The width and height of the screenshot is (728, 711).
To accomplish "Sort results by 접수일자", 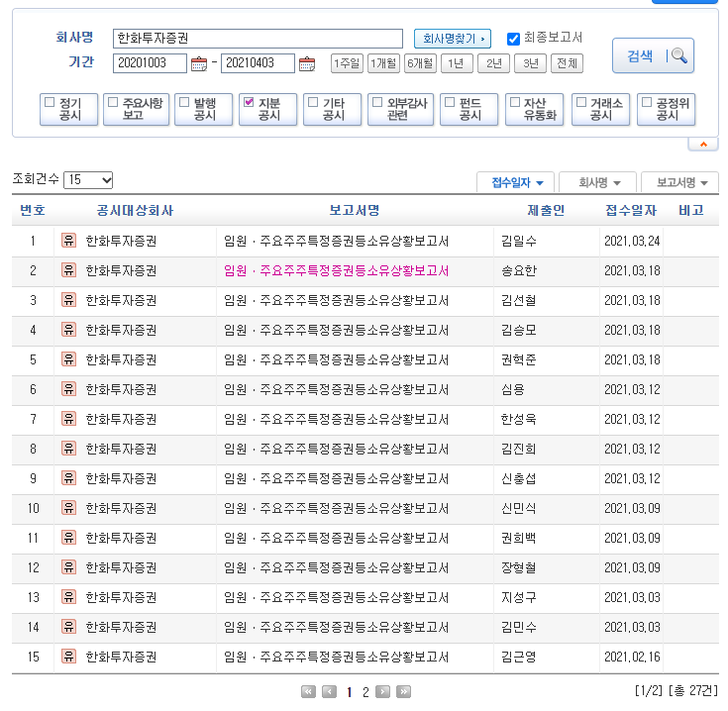I will pos(516,182).
